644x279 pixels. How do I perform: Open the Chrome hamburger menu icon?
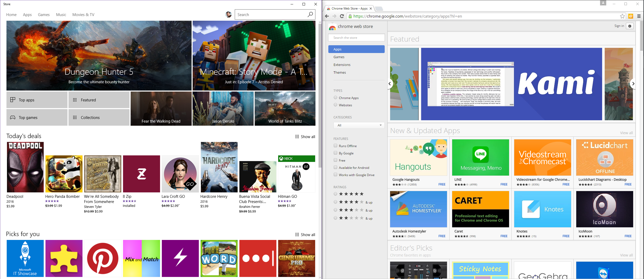pos(639,16)
